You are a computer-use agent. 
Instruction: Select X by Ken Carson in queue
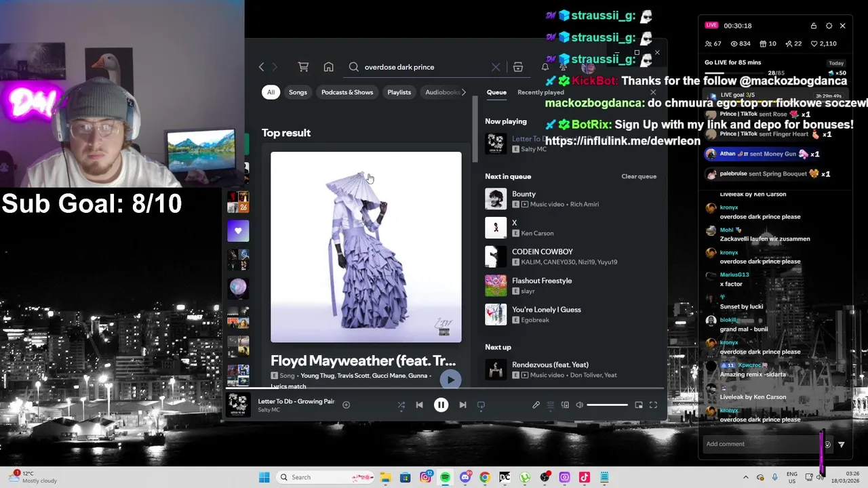click(x=571, y=228)
